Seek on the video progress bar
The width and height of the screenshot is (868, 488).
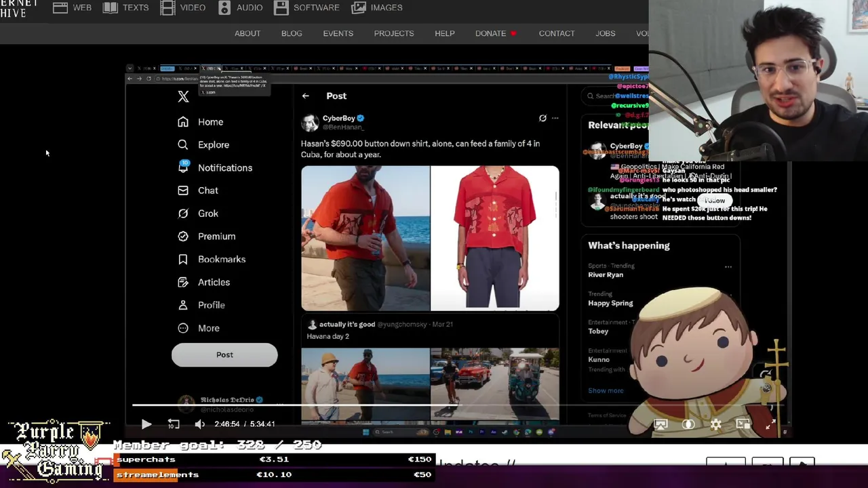point(458,406)
